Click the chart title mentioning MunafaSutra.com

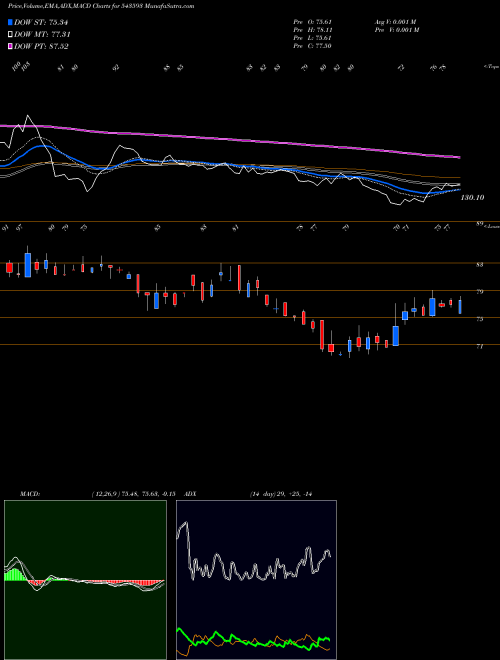[x=101, y=6]
